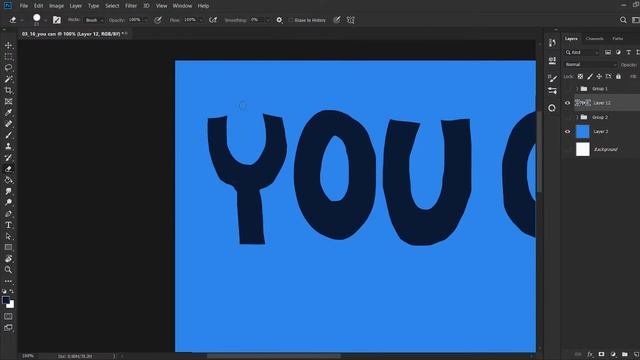Select the Crop tool
The width and height of the screenshot is (640, 360).
tap(8, 90)
